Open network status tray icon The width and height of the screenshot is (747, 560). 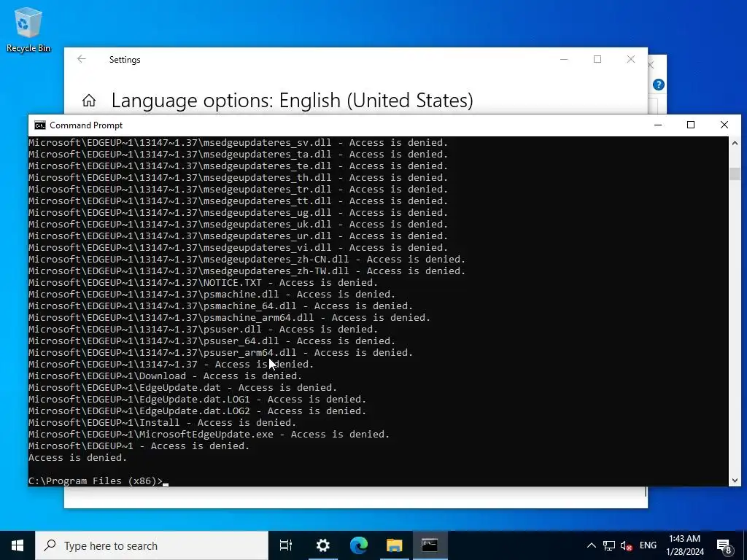tap(609, 545)
